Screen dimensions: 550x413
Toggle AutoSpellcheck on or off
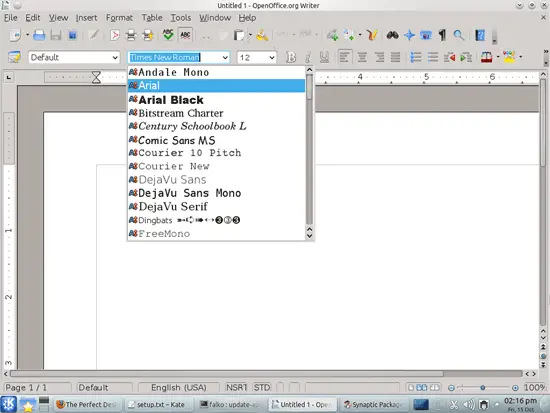pos(185,35)
